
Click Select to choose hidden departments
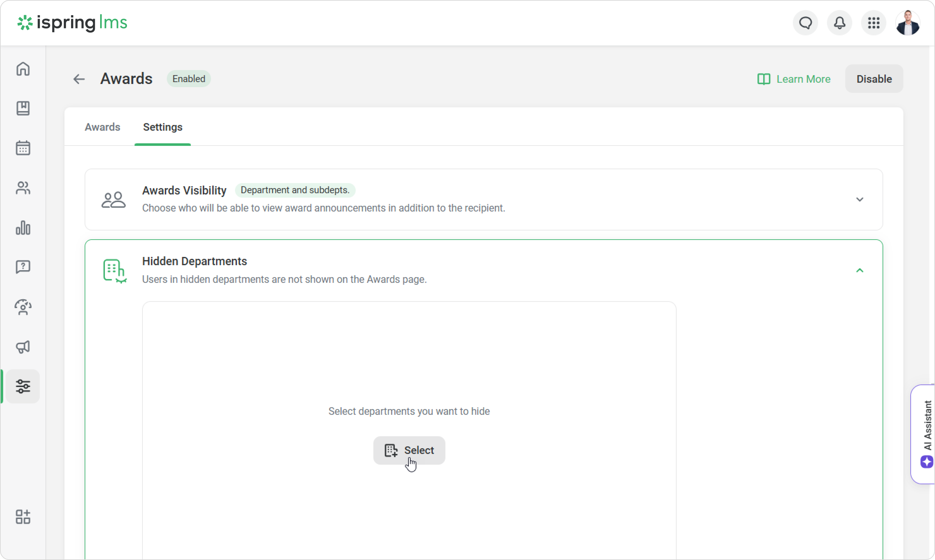pyautogui.click(x=409, y=450)
